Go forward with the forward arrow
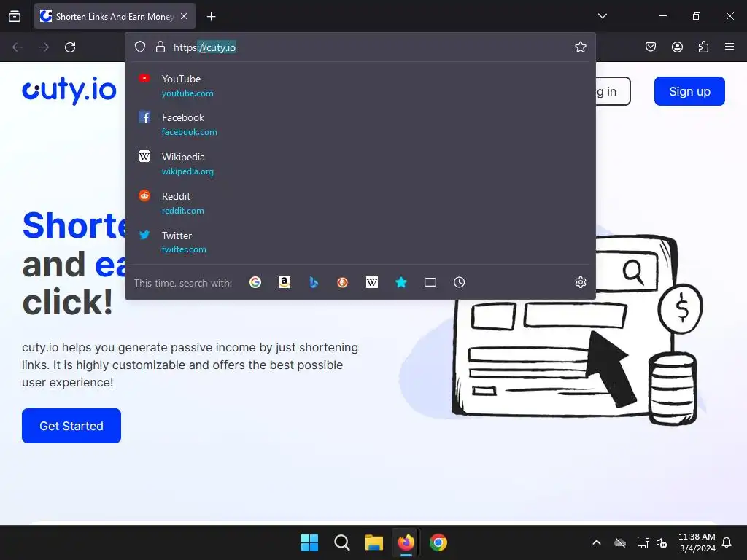This screenshot has height=560, width=747. click(x=44, y=47)
